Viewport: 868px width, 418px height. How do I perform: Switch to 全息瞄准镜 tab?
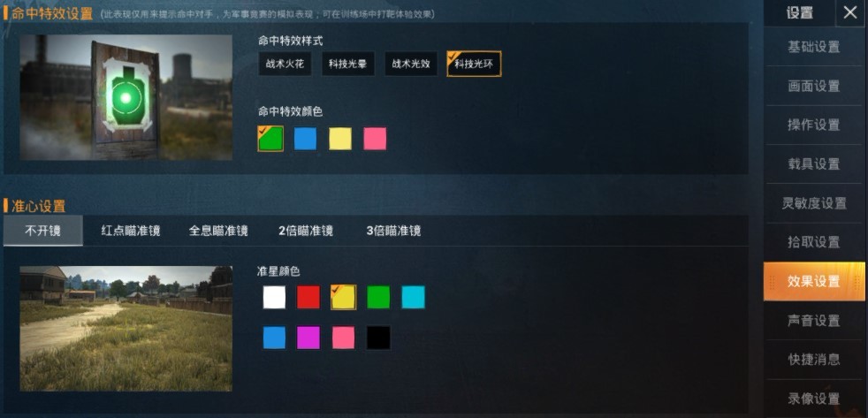point(218,231)
